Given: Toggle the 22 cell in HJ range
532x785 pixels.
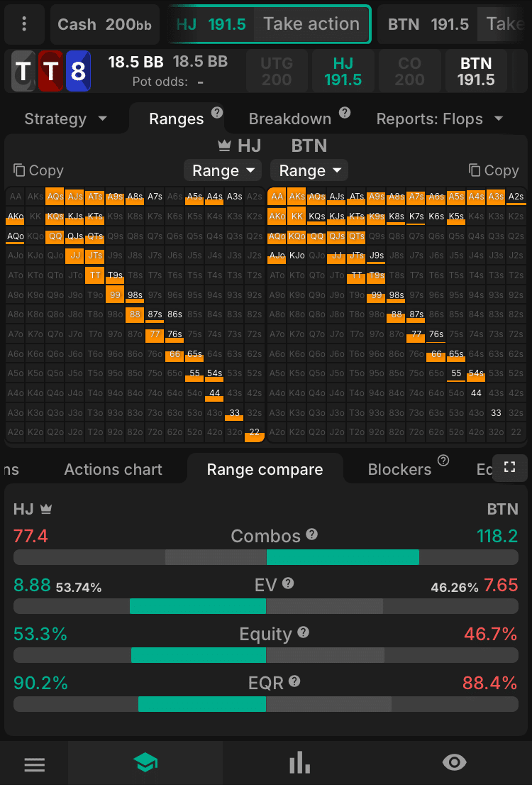Looking at the screenshot, I should click(254, 432).
